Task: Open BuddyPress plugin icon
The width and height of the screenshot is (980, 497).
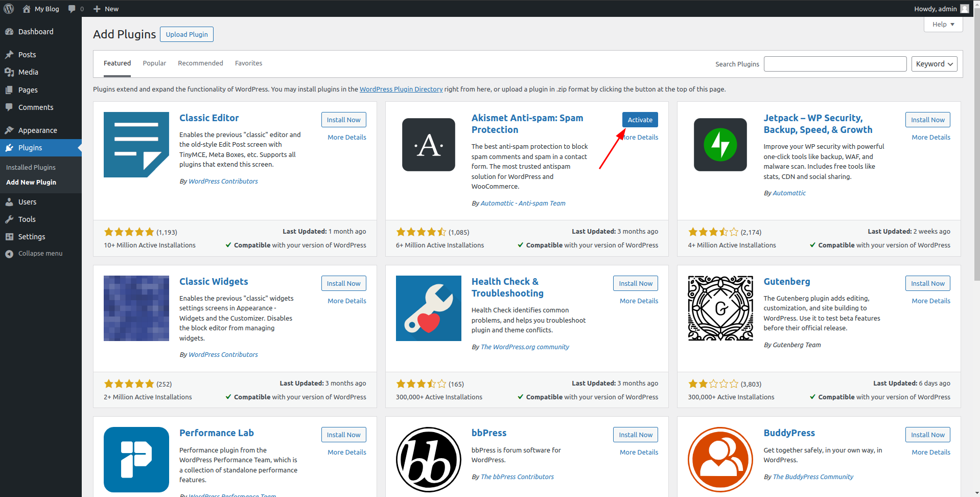Action: (x=720, y=460)
